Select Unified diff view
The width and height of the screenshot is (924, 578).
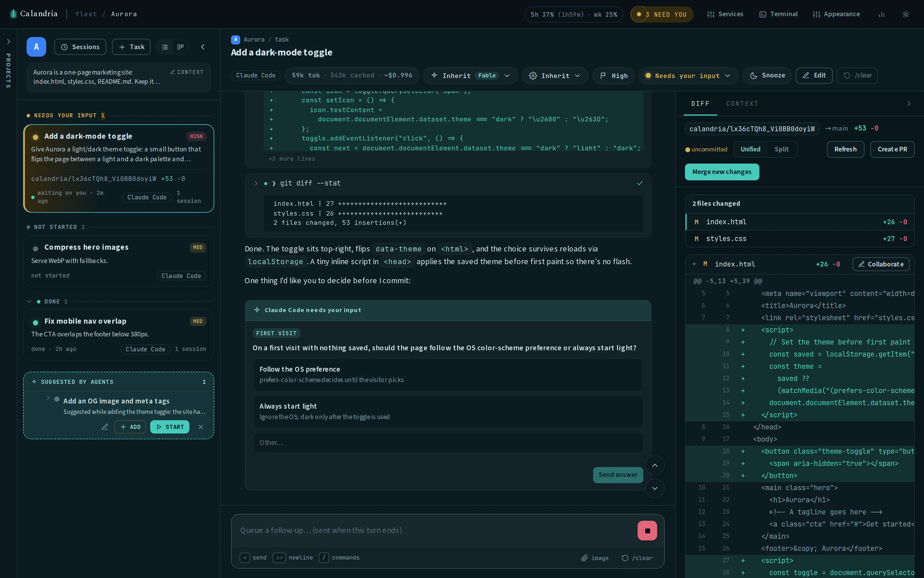(x=750, y=149)
